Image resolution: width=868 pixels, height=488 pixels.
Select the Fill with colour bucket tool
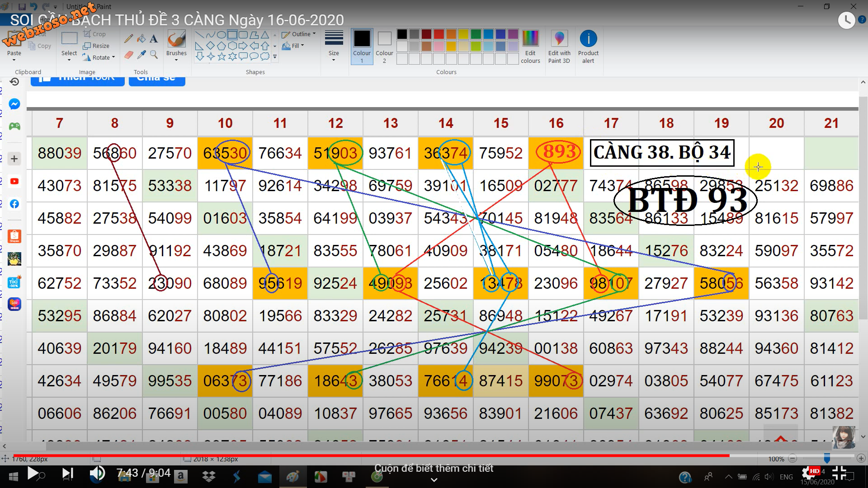click(x=141, y=39)
